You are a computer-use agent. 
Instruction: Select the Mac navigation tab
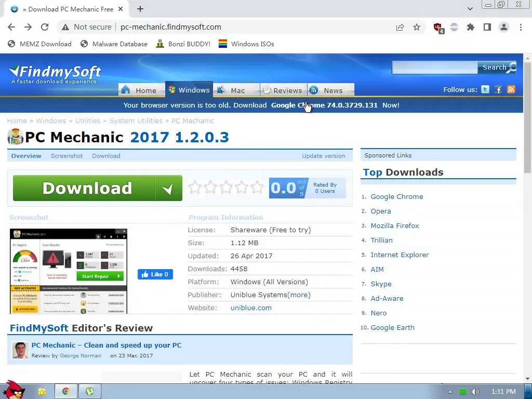(x=236, y=90)
